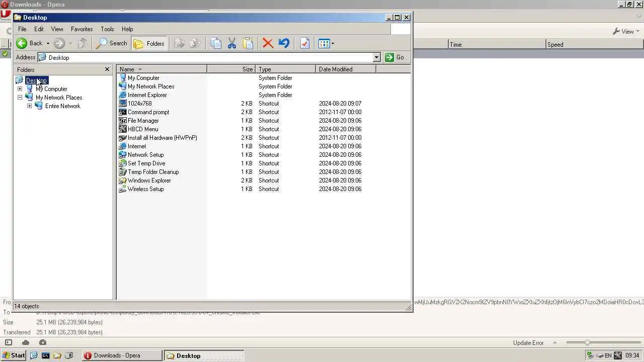The height and width of the screenshot is (362, 644).
Task: Select the My Computer icon in file list
Action: point(122,78)
